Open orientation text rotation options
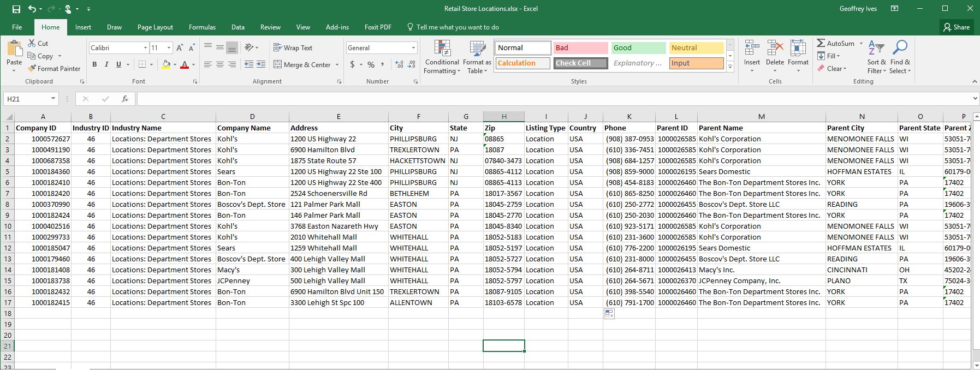The width and height of the screenshot is (980, 370). coord(251,47)
